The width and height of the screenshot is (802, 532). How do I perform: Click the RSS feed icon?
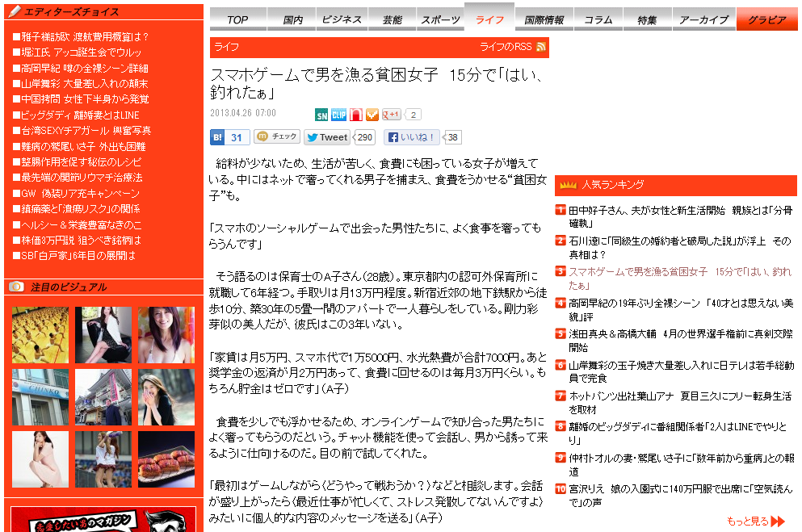[540, 47]
